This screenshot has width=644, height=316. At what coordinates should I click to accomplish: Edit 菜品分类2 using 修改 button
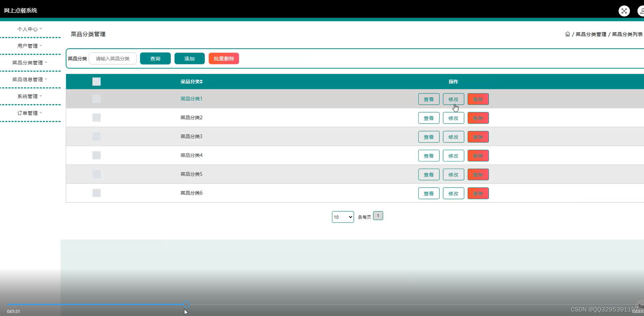pyautogui.click(x=453, y=118)
